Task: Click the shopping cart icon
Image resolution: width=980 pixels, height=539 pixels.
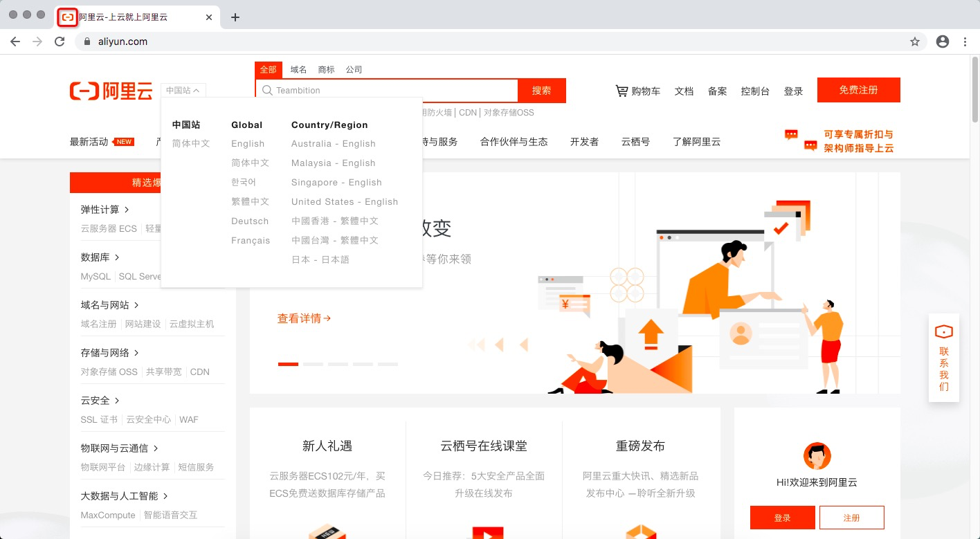Action: (621, 91)
